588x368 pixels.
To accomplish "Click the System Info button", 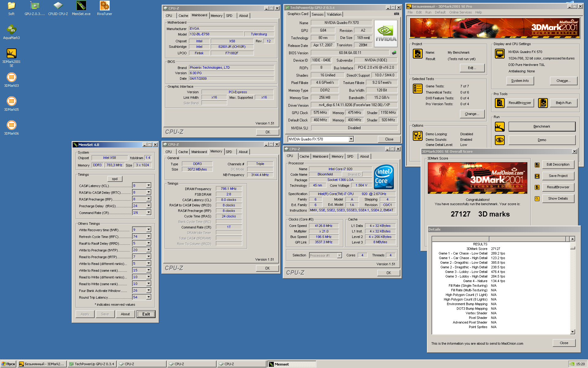I will (520, 81).
